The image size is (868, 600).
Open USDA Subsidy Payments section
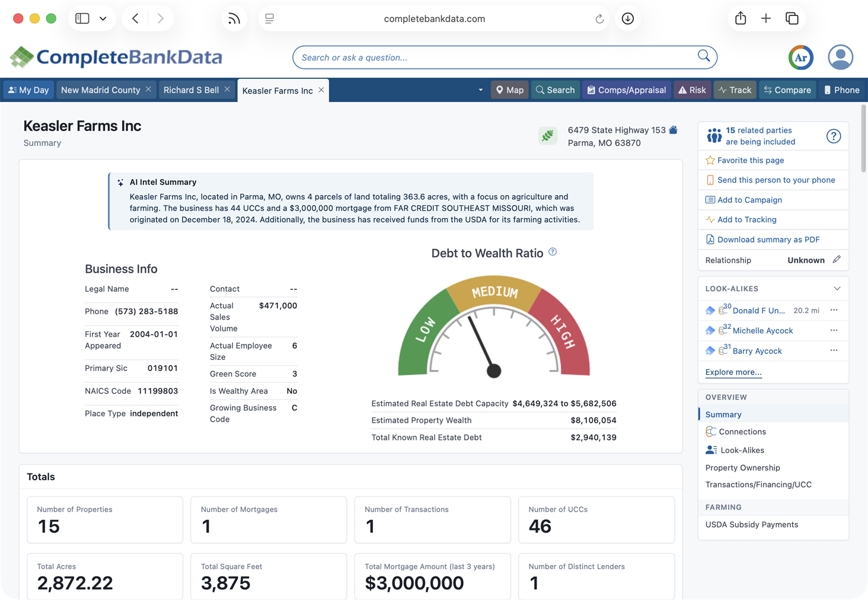point(752,525)
